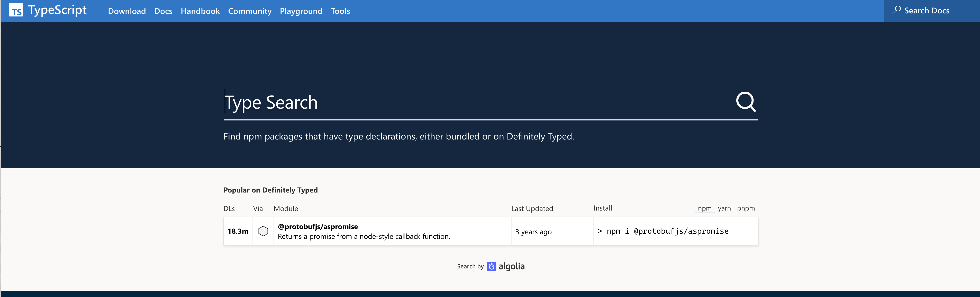Open the Community navigation item
The width and height of the screenshot is (980, 297).
250,11
